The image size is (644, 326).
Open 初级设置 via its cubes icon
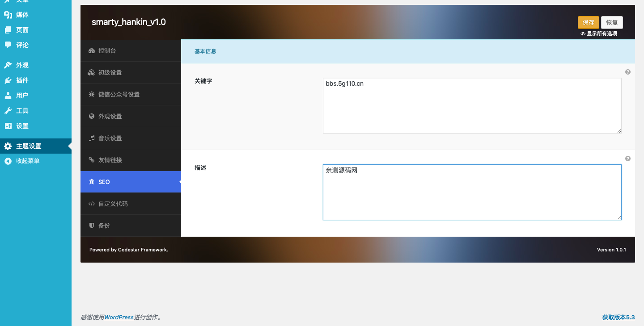pos(92,73)
